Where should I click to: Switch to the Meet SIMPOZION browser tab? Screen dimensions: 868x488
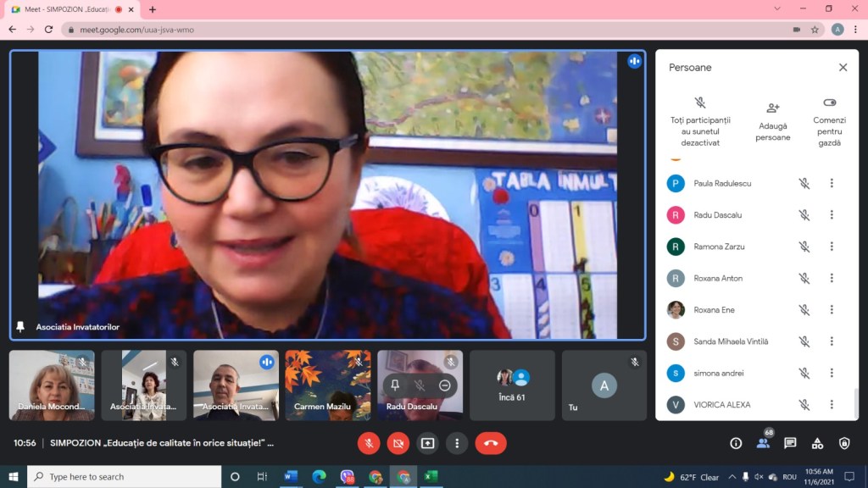tap(66, 9)
